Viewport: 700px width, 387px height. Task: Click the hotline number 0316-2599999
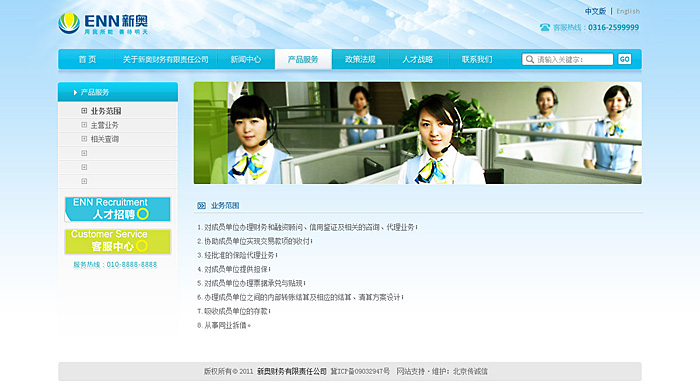613,27
